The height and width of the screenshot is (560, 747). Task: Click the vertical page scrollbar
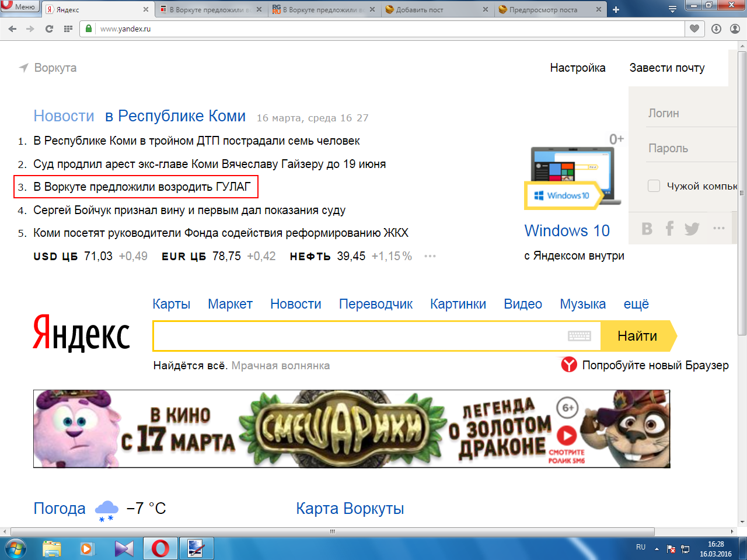[742, 192]
